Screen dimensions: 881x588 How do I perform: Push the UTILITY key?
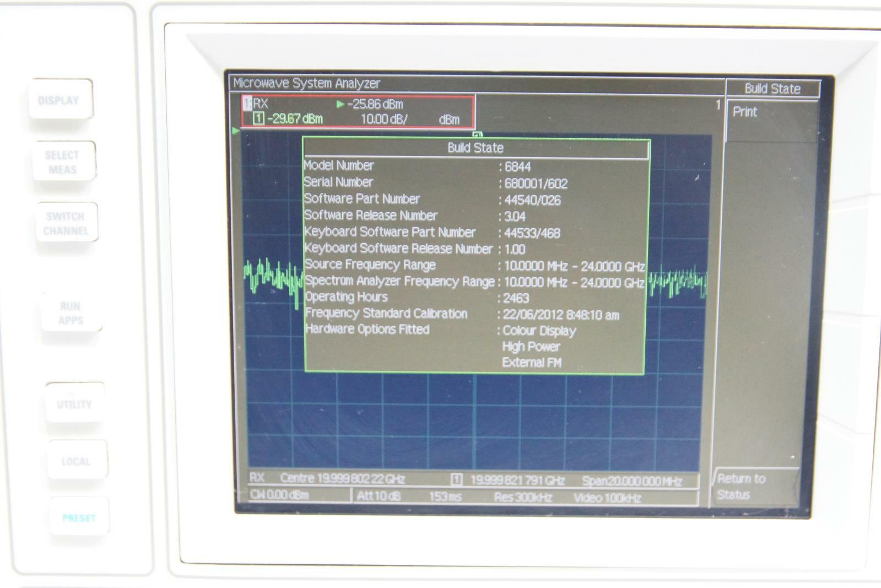[x=74, y=404]
